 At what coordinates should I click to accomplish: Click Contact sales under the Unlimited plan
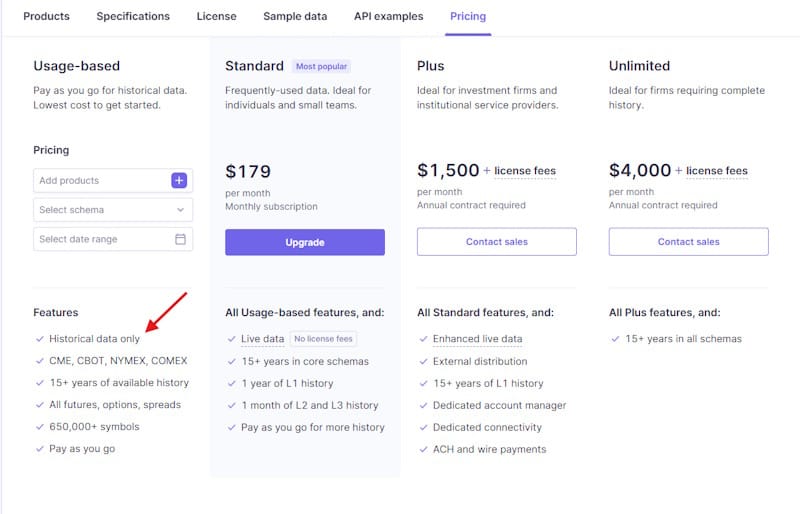pos(688,242)
